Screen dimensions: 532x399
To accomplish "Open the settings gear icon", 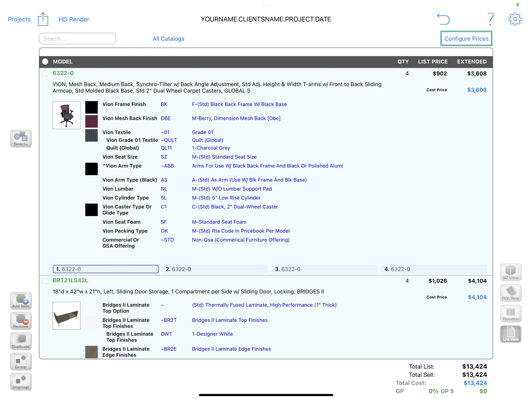I will (515, 19).
